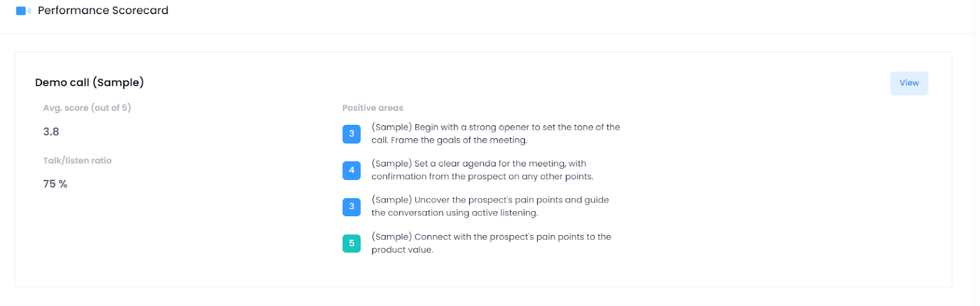Select the Avg. score (out of 5) label
The image size is (980, 306).
click(87, 108)
